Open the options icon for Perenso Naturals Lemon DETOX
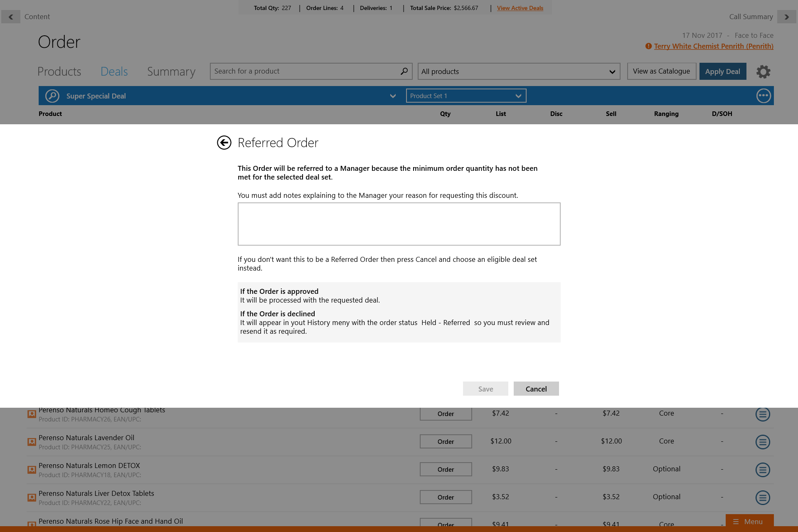The width and height of the screenshot is (798, 532). [762, 470]
